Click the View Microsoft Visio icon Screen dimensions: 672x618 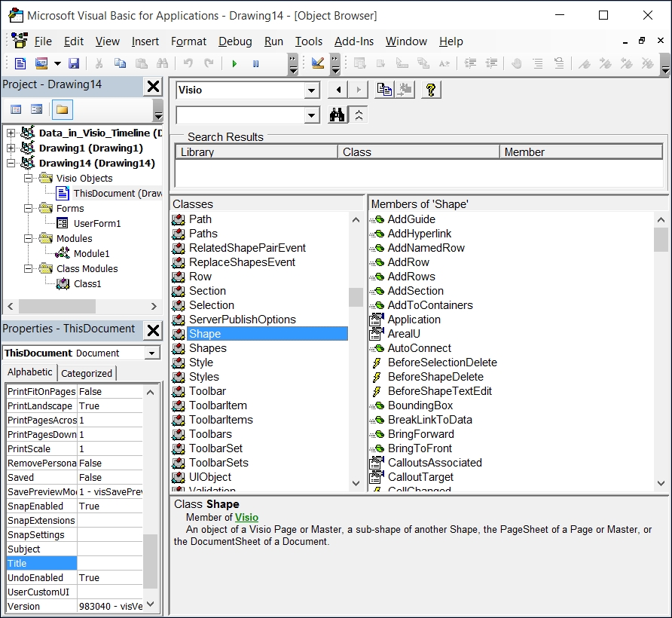click(20, 63)
